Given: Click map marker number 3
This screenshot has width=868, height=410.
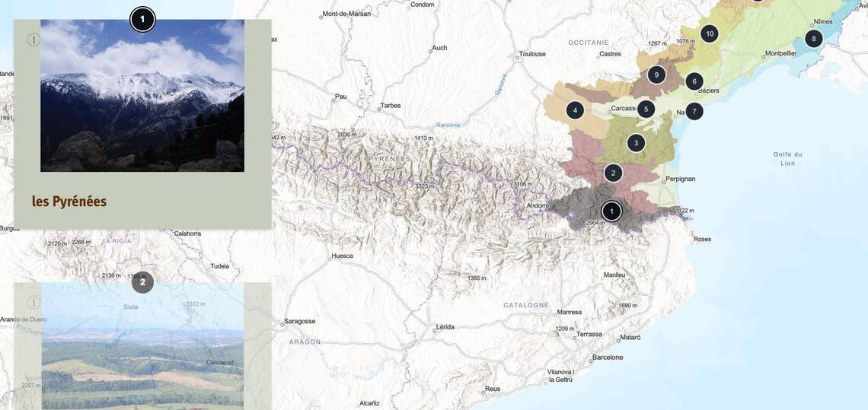Looking at the screenshot, I should (x=636, y=143).
